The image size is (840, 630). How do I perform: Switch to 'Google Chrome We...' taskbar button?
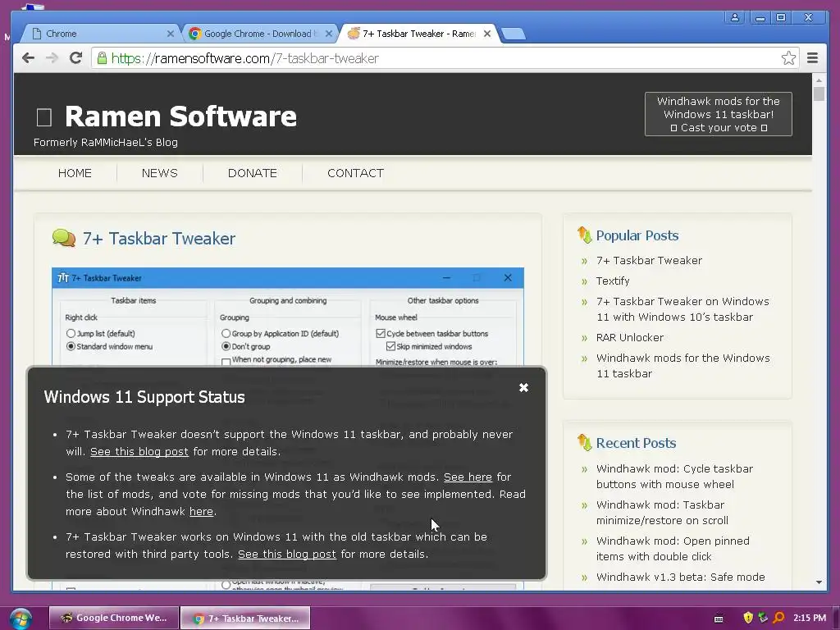tap(113, 618)
